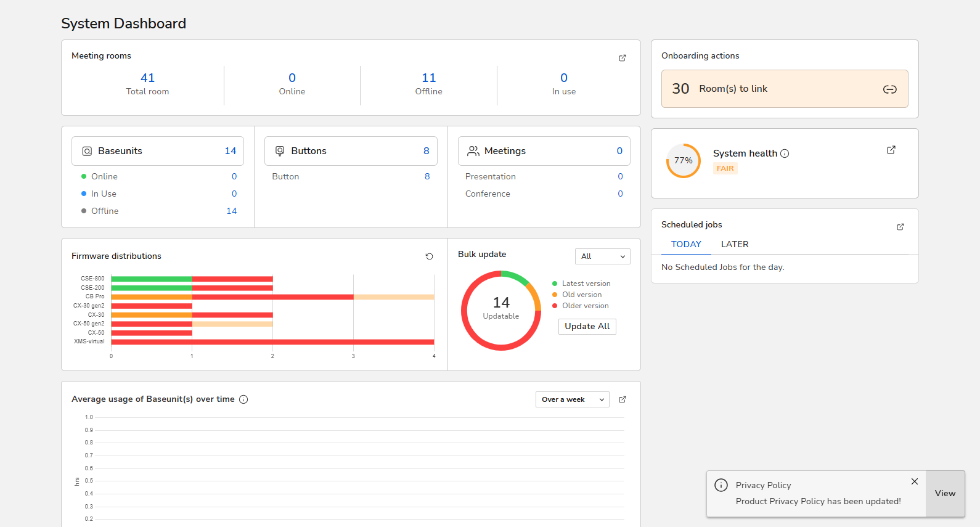Click the Privacy Policy info icon
The height and width of the screenshot is (527, 980).
coord(721,485)
